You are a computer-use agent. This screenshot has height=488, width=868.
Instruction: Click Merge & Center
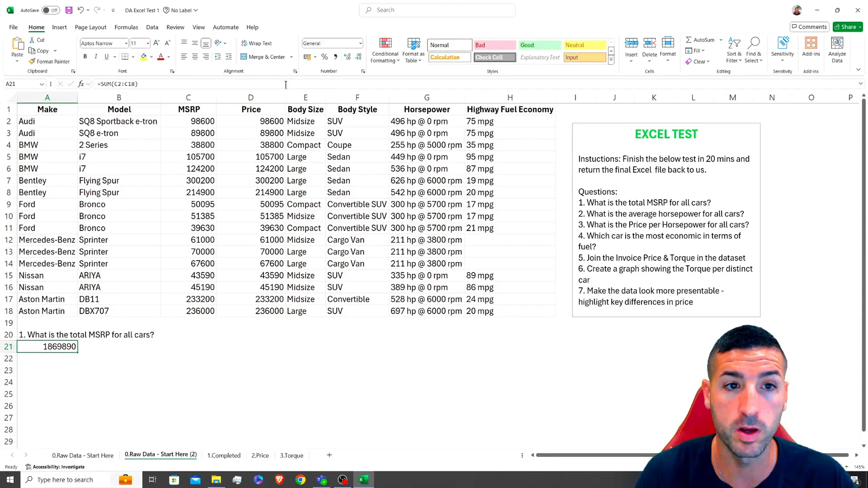click(263, 57)
